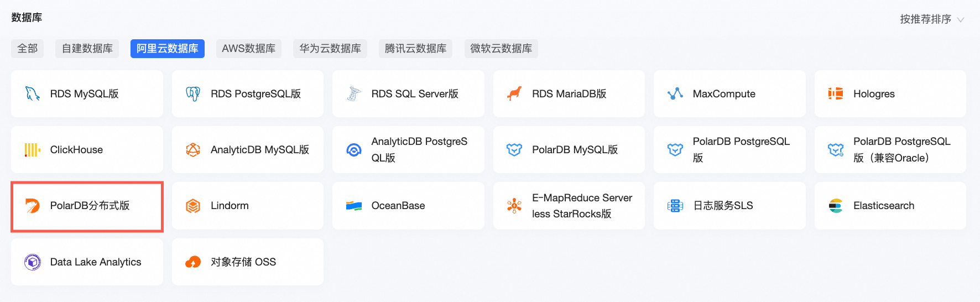Click the Elasticsearch icon
Image resolution: width=980 pixels, height=302 pixels.
(x=836, y=206)
